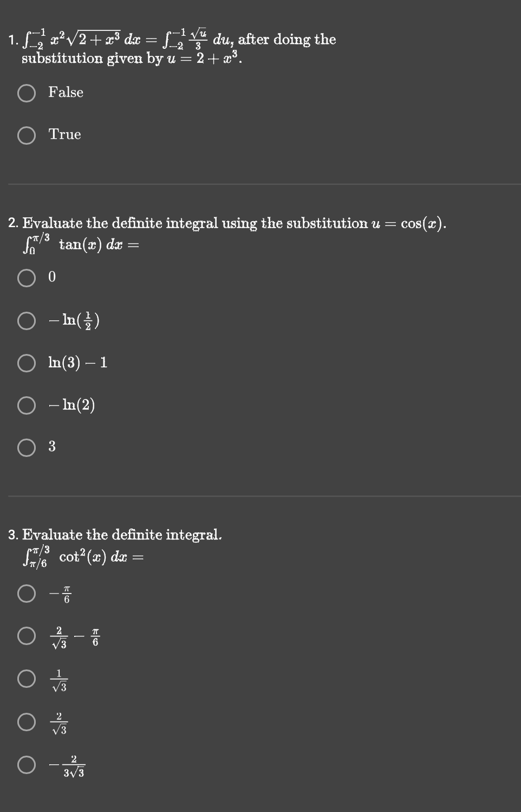Select the −ln(1/2) answer option

coord(26,321)
